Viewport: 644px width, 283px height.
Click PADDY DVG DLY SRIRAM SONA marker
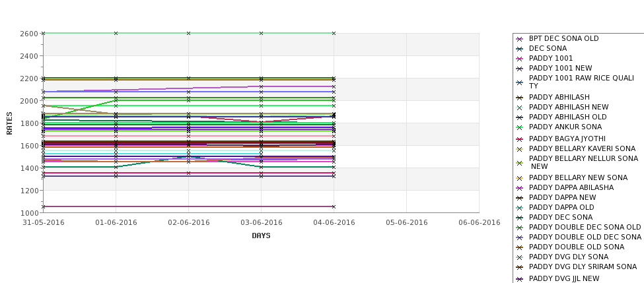click(x=520, y=267)
